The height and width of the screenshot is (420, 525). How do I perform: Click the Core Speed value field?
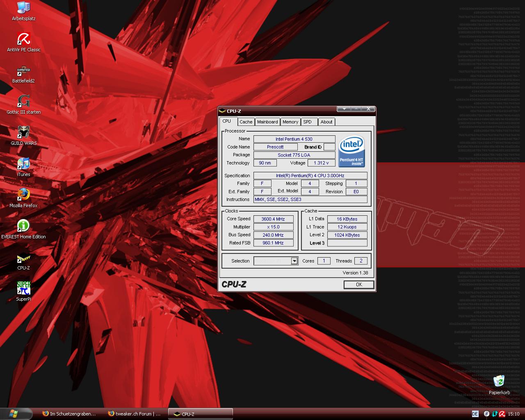pos(273,219)
